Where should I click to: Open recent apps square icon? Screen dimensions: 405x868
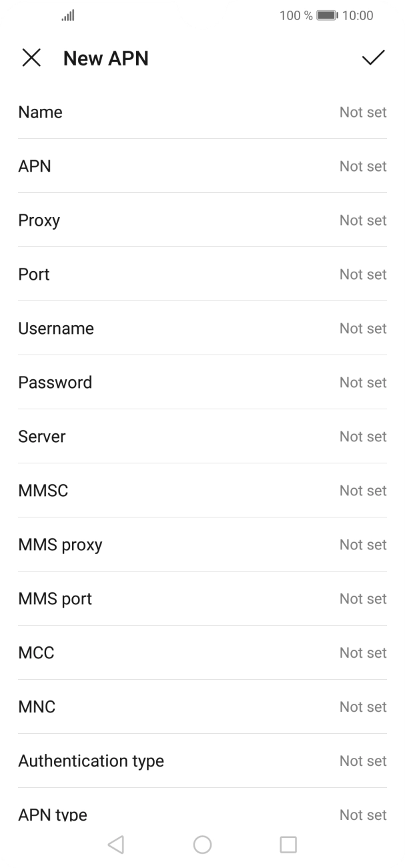(x=288, y=845)
